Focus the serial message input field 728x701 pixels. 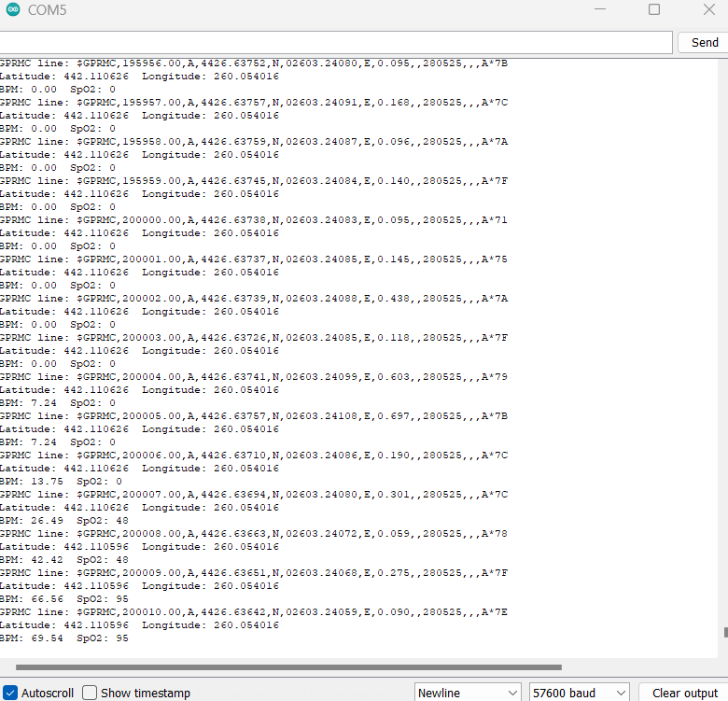335,43
